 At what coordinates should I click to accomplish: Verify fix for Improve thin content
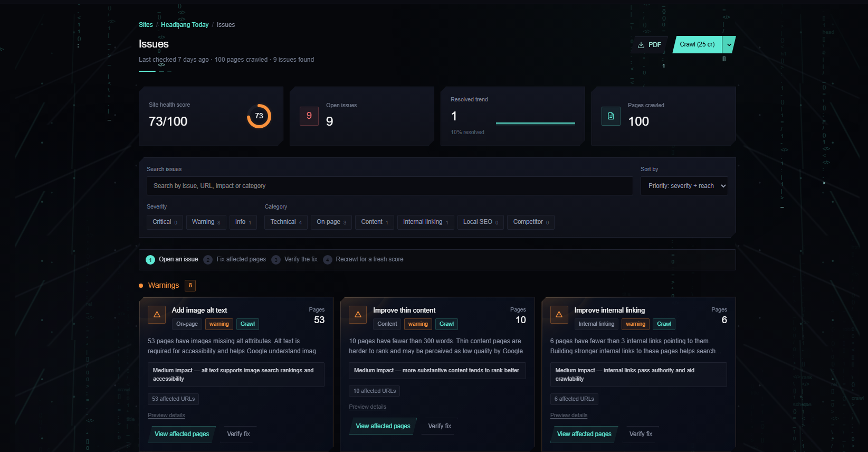(440, 426)
